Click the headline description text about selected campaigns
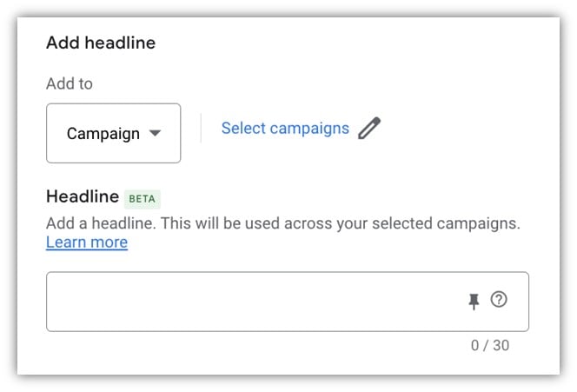Viewport: 577px width, 392px height. point(283,223)
